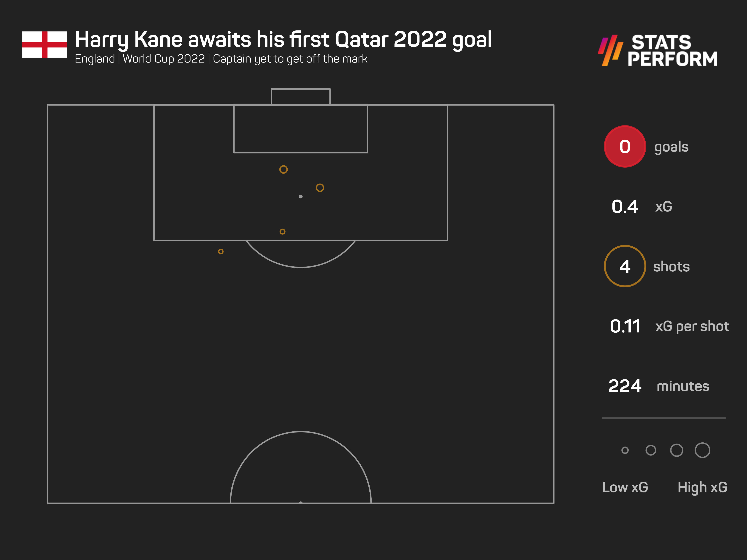
Task: Click the 0.4 xG value
Action: 625,207
